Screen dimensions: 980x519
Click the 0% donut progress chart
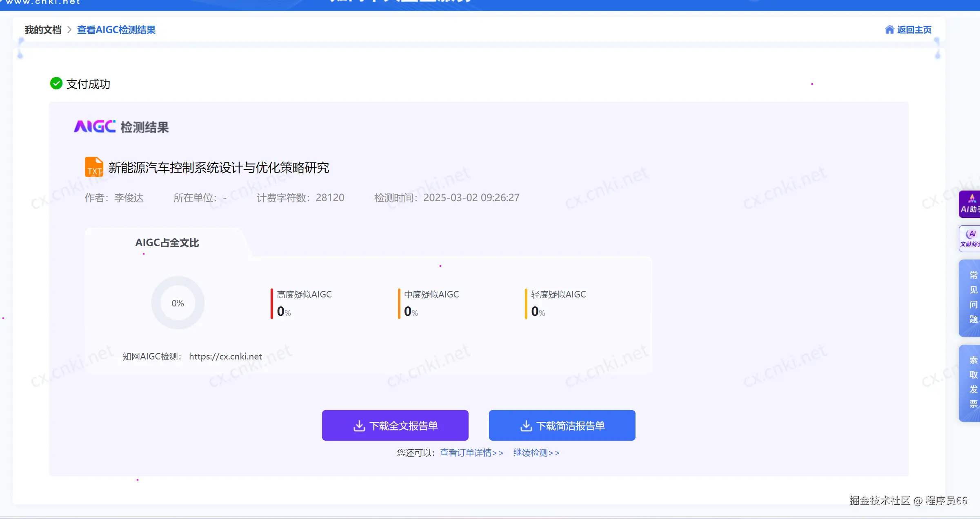pos(178,303)
